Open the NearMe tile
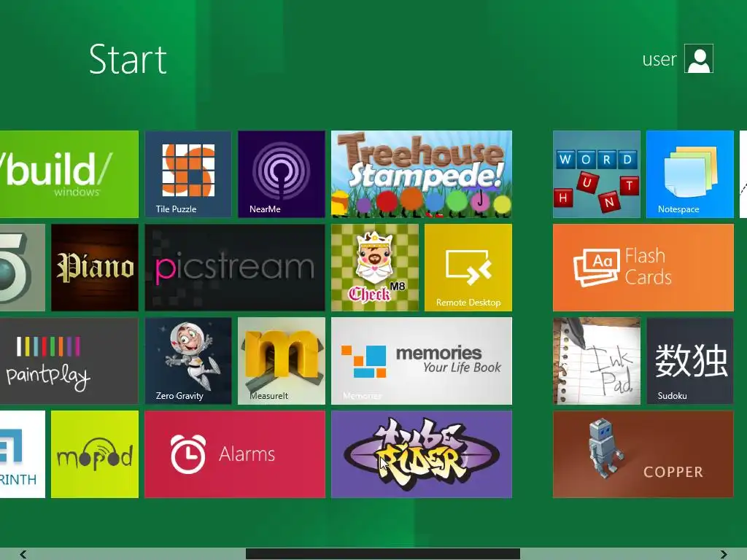 [x=282, y=174]
